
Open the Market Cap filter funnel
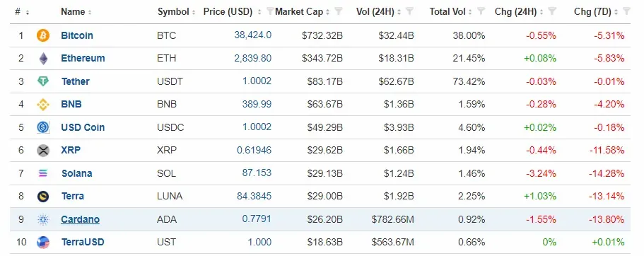pyautogui.click(x=339, y=11)
